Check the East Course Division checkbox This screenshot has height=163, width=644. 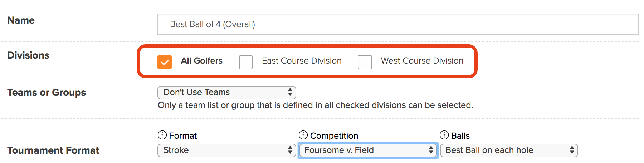246,62
